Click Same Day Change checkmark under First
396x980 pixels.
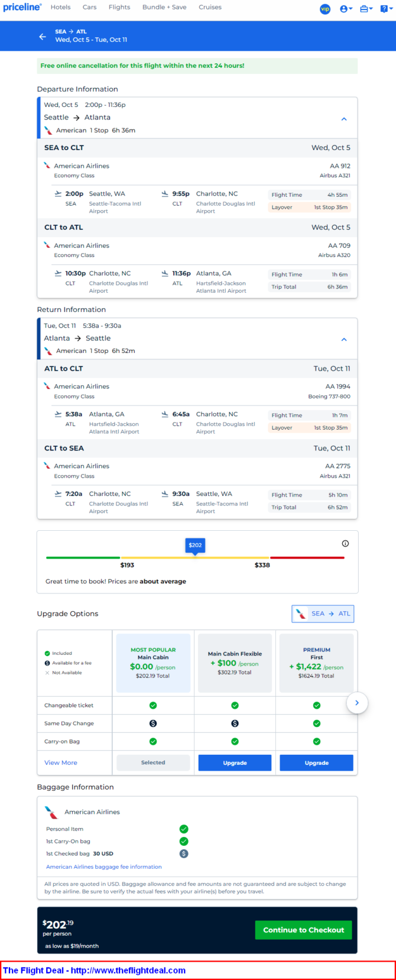coord(317,723)
